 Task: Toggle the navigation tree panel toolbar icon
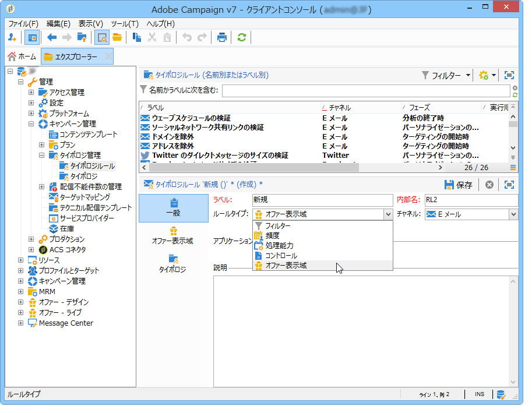32,37
